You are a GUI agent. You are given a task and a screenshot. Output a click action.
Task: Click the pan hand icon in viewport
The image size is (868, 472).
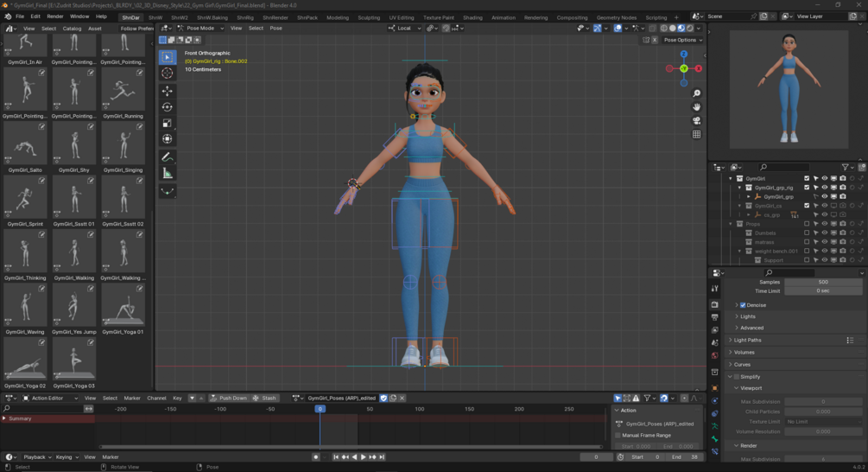(696, 106)
